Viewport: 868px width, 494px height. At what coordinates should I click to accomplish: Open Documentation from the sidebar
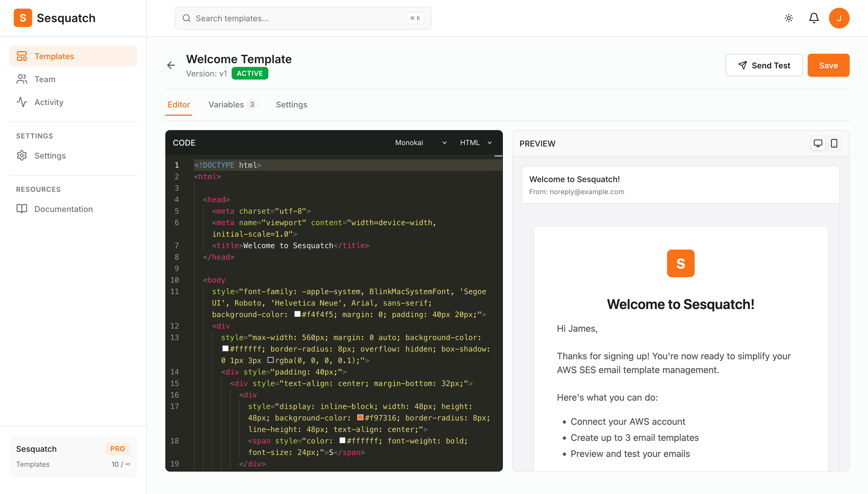(63, 209)
